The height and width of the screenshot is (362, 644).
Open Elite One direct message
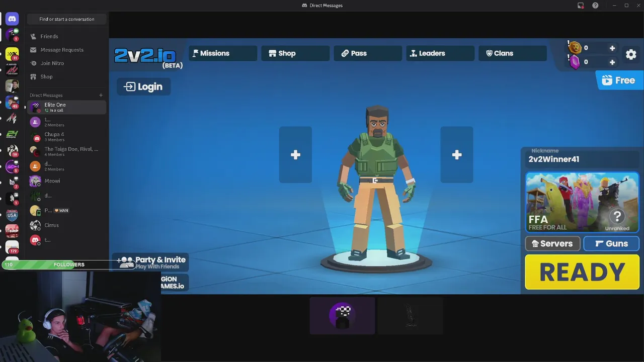[66, 107]
